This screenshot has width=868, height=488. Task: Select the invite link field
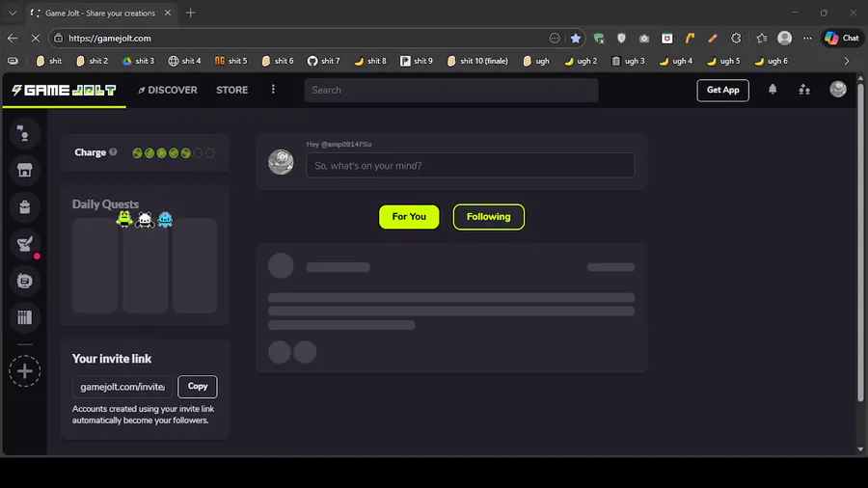[122, 387]
